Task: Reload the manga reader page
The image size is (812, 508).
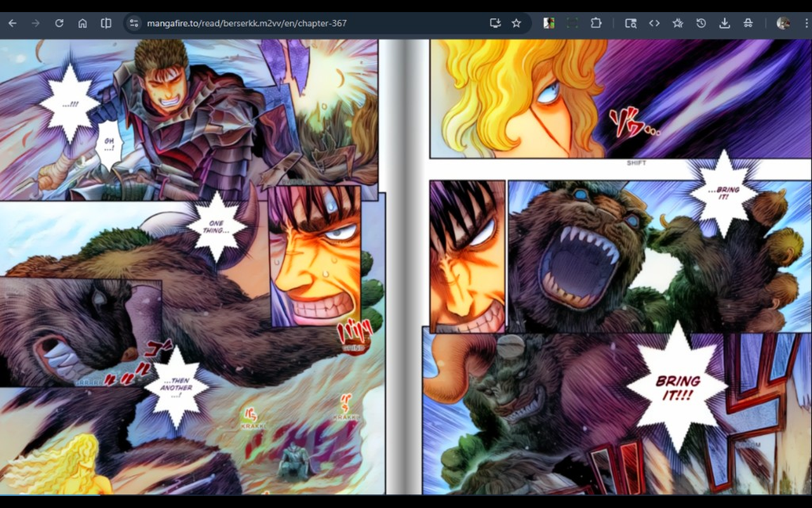Action: click(x=59, y=23)
